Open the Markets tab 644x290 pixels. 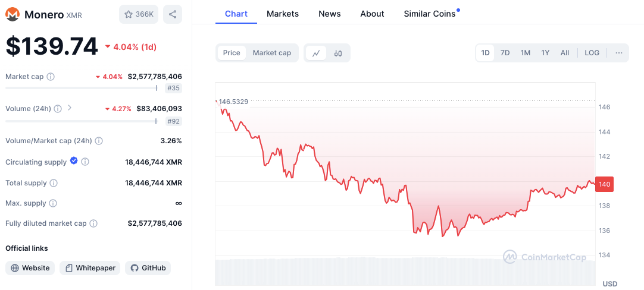pyautogui.click(x=283, y=14)
